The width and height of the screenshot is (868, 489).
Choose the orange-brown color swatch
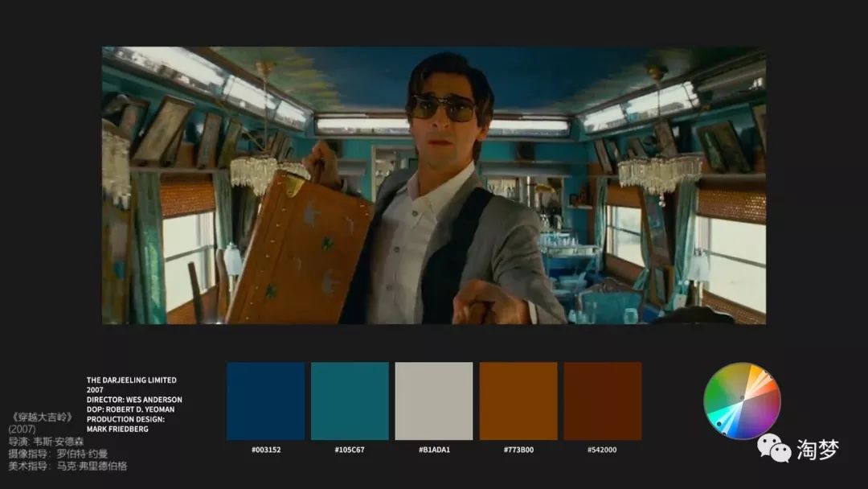pyautogui.click(x=518, y=401)
